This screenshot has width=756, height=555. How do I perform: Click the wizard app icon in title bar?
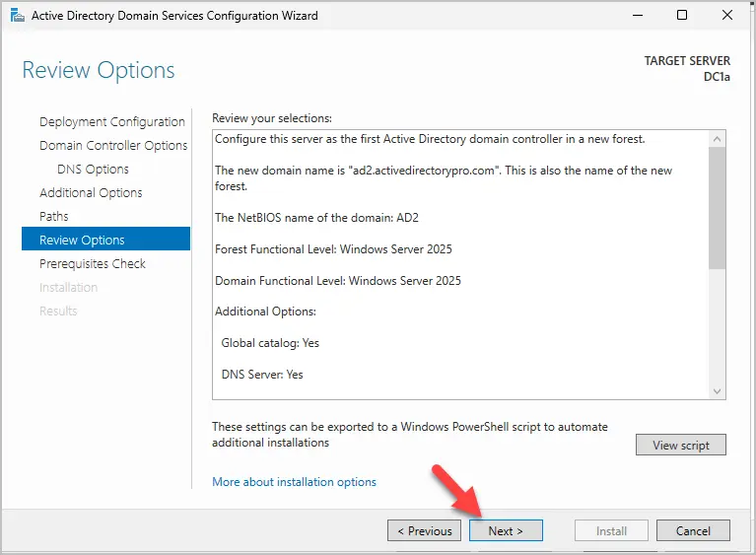click(18, 16)
